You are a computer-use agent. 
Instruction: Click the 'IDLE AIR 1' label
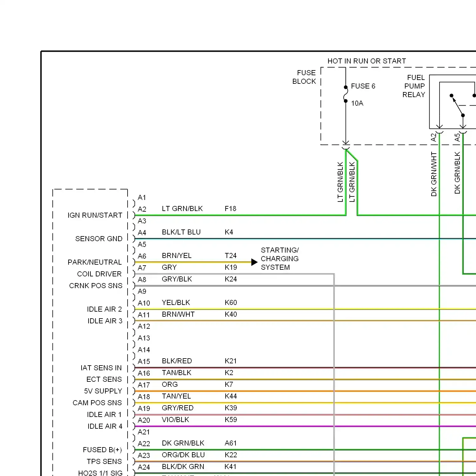coord(104,414)
